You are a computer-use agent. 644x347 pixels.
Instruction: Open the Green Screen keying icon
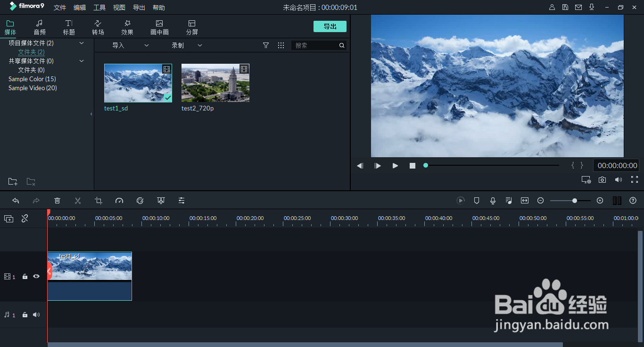[161, 200]
